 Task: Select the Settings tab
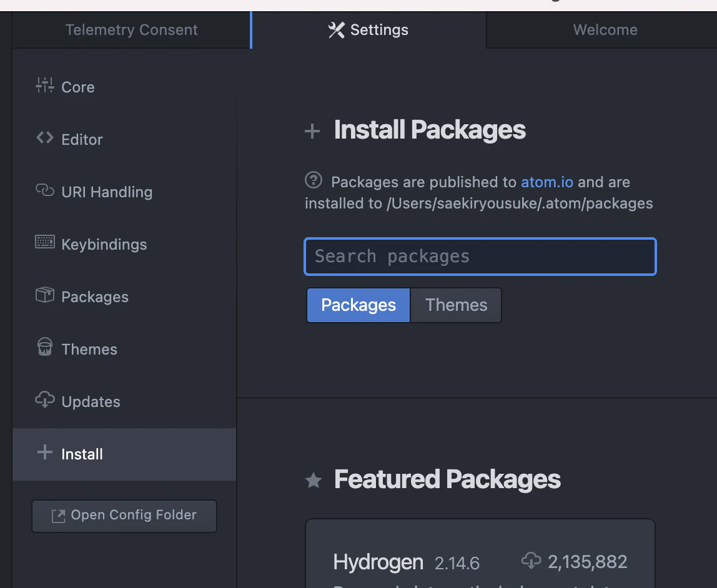(368, 30)
